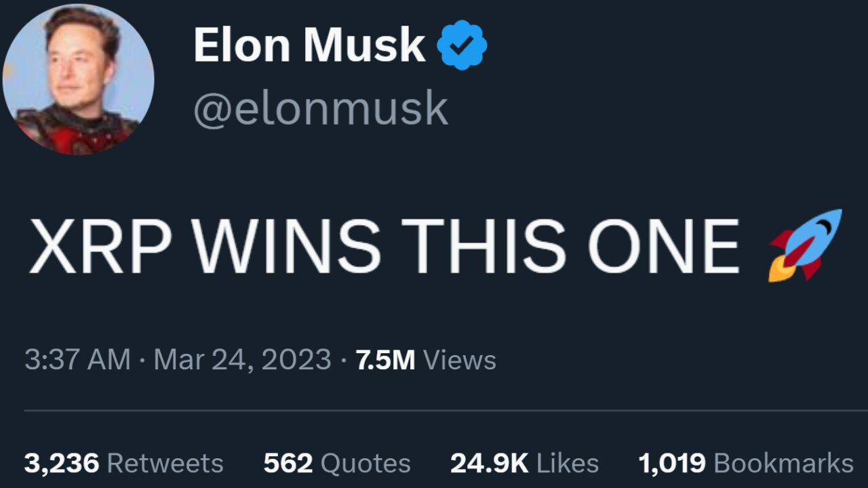Click the 1,019 bookmark count number
The width and height of the screenshot is (868, 488).
[x=672, y=464]
